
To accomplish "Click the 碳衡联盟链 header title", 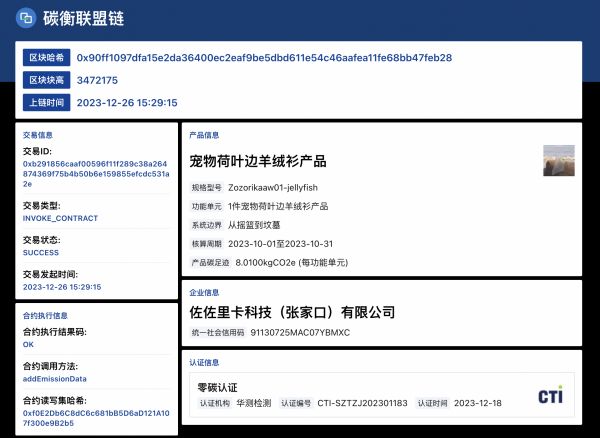I will pos(83,18).
